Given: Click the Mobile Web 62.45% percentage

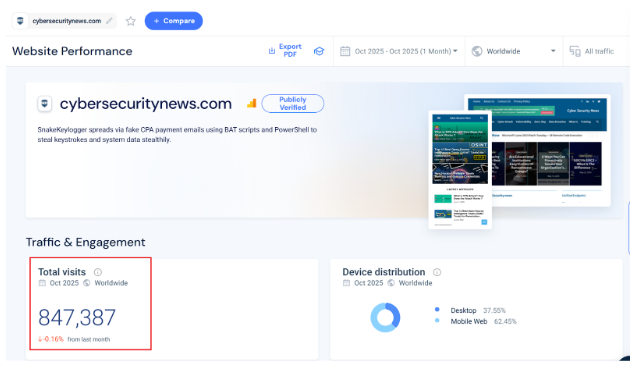Looking at the screenshot, I should point(505,322).
